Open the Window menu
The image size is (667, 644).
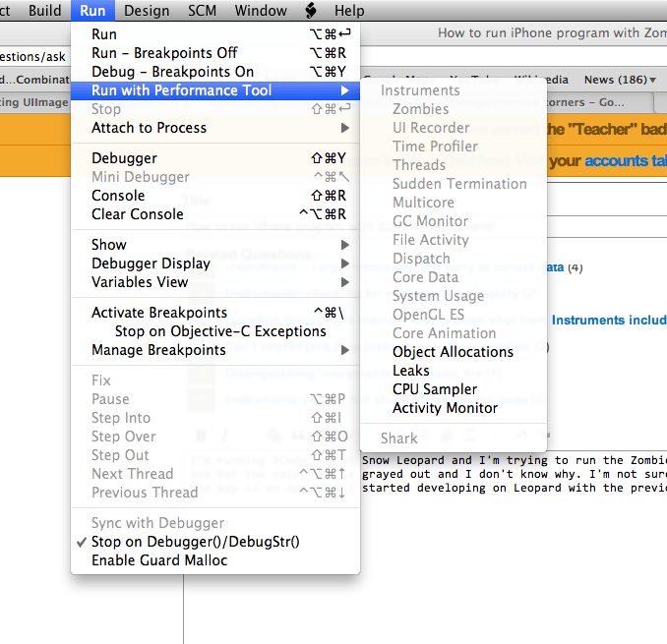[x=261, y=10]
